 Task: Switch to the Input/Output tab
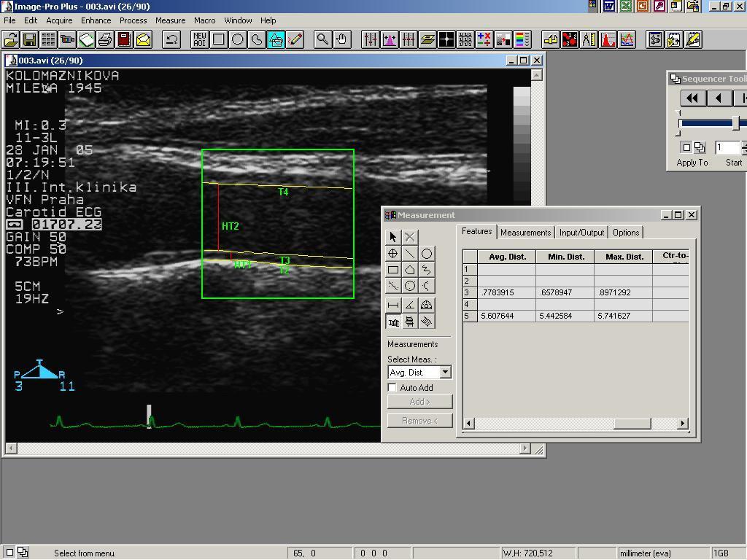tap(581, 233)
